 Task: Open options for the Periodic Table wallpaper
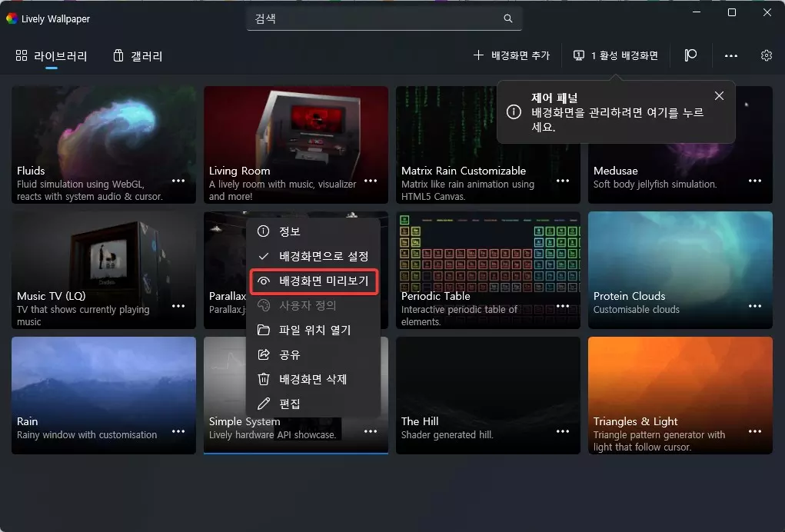(563, 305)
